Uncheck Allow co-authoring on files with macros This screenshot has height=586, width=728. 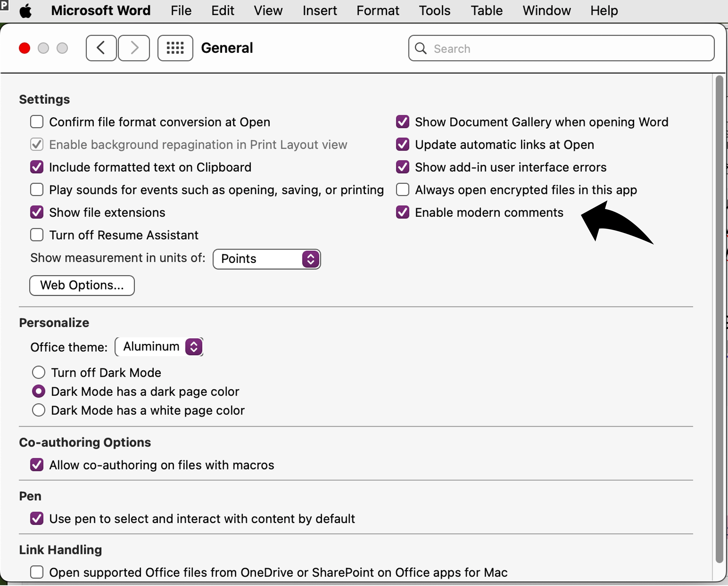point(37,465)
